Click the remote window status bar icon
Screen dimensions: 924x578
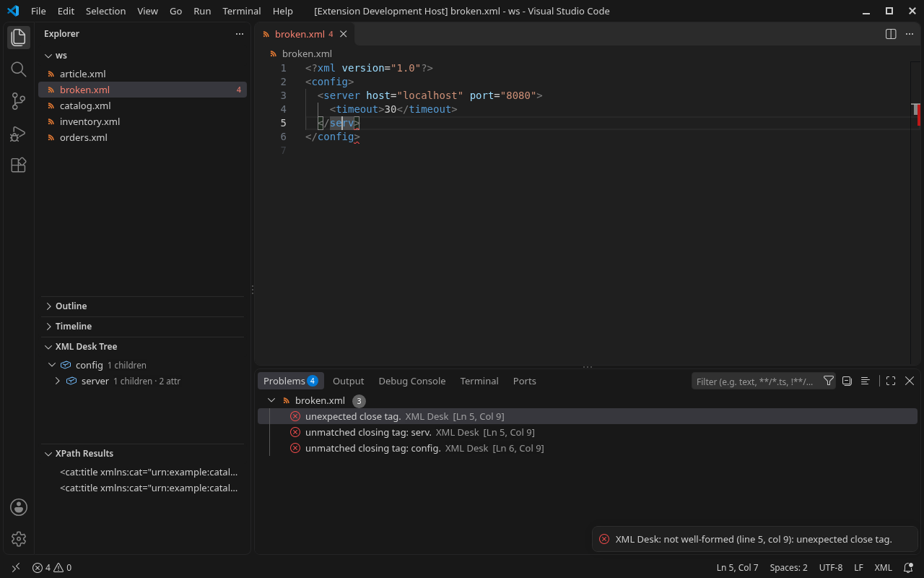click(16, 568)
